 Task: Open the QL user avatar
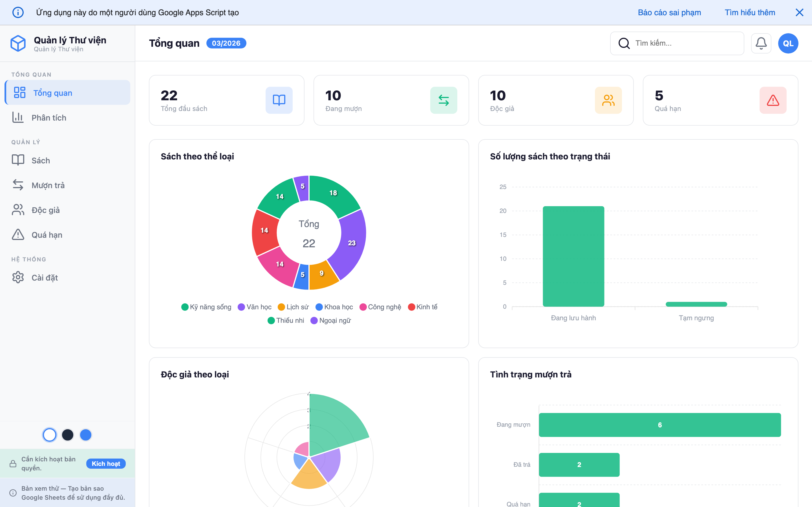(x=788, y=43)
